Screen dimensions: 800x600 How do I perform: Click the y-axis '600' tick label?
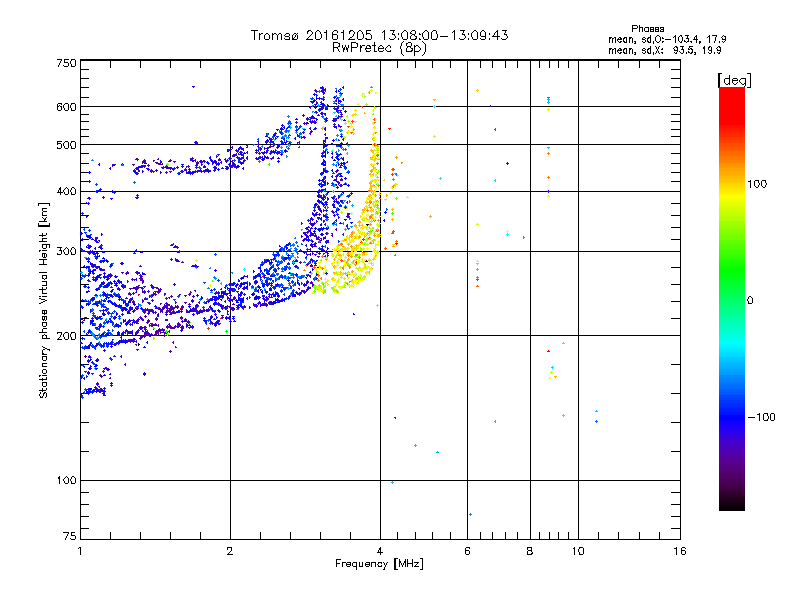click(x=66, y=107)
